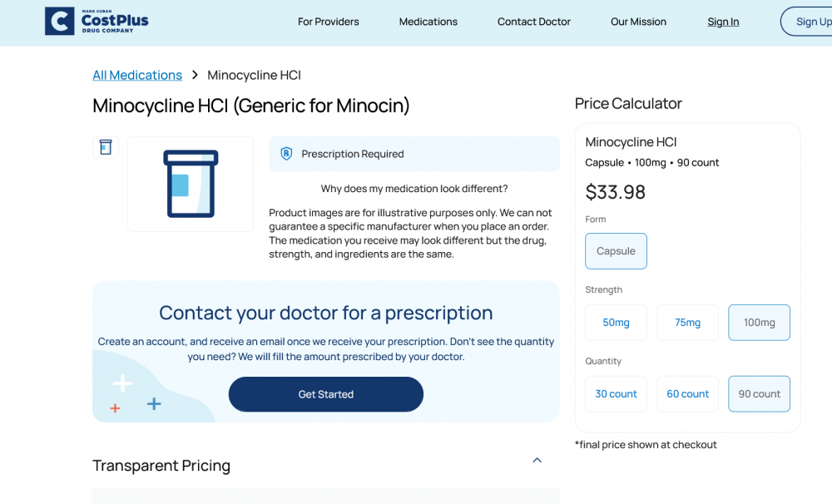Viewport: 832px width, 504px height.
Task: Click the Cost Plus Drugs logo
Action: pyautogui.click(x=97, y=22)
